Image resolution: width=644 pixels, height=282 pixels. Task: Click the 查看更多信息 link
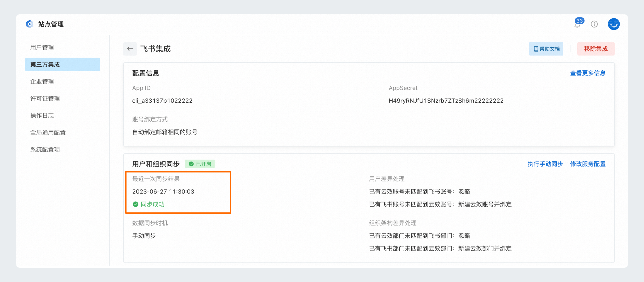[x=588, y=73]
